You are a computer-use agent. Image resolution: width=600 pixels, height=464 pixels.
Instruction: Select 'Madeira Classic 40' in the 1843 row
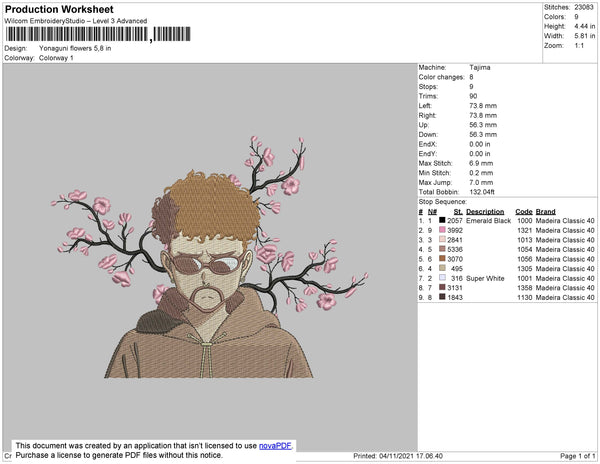565,297
